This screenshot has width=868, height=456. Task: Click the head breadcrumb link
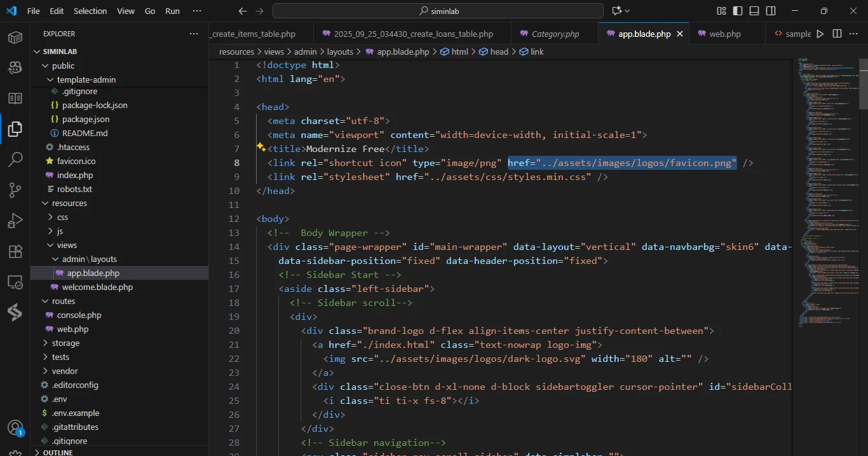pyautogui.click(x=499, y=52)
